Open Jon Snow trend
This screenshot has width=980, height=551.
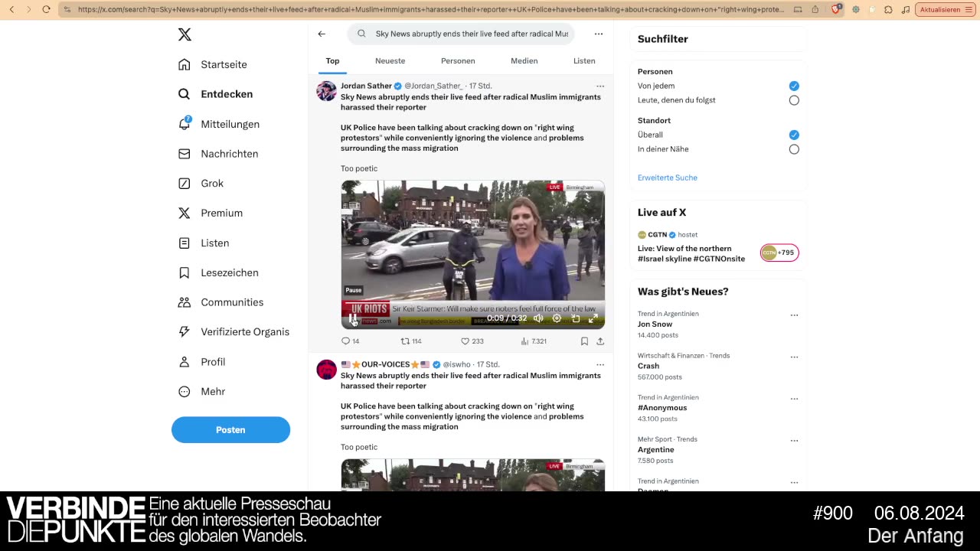coord(653,324)
